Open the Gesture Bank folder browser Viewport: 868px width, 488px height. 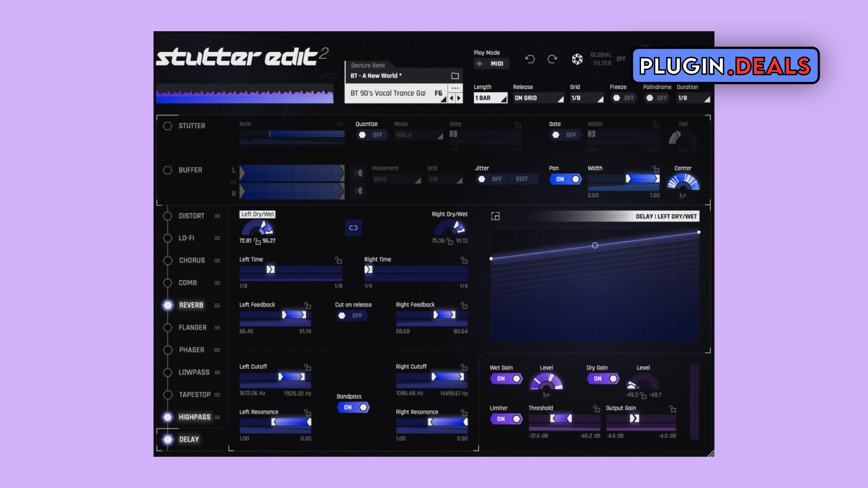coord(455,75)
